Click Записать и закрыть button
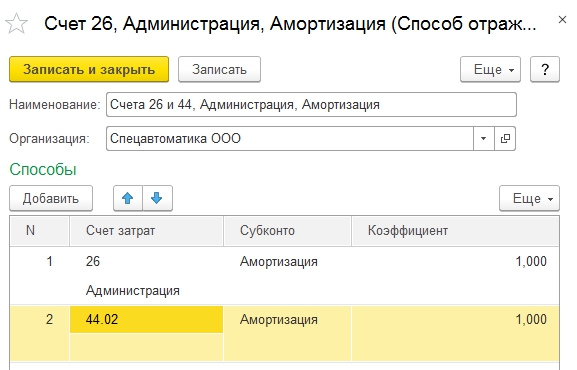The image size is (577, 370). tap(89, 69)
